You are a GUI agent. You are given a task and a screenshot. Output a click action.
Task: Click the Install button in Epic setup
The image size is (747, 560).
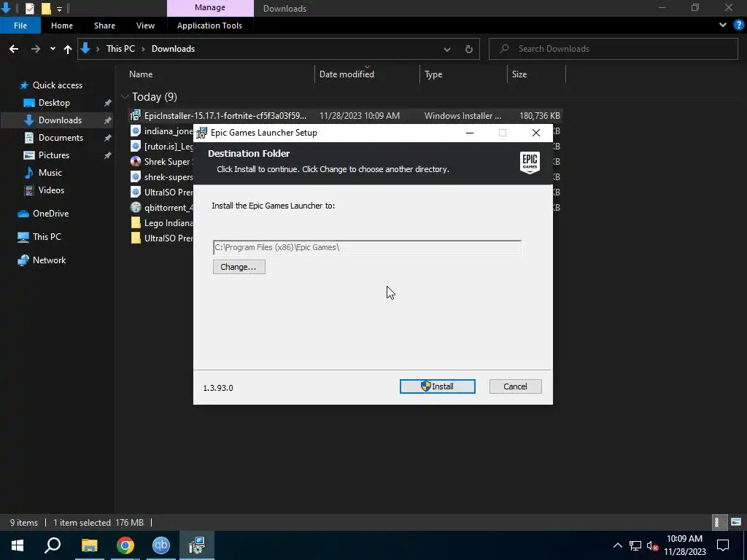[x=438, y=386]
